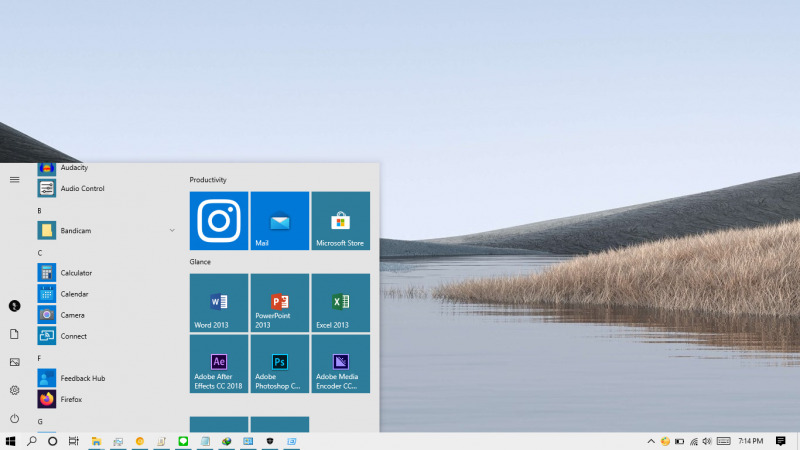Open volume control in system tray
Screen dimensions: 800x450
click(x=707, y=441)
